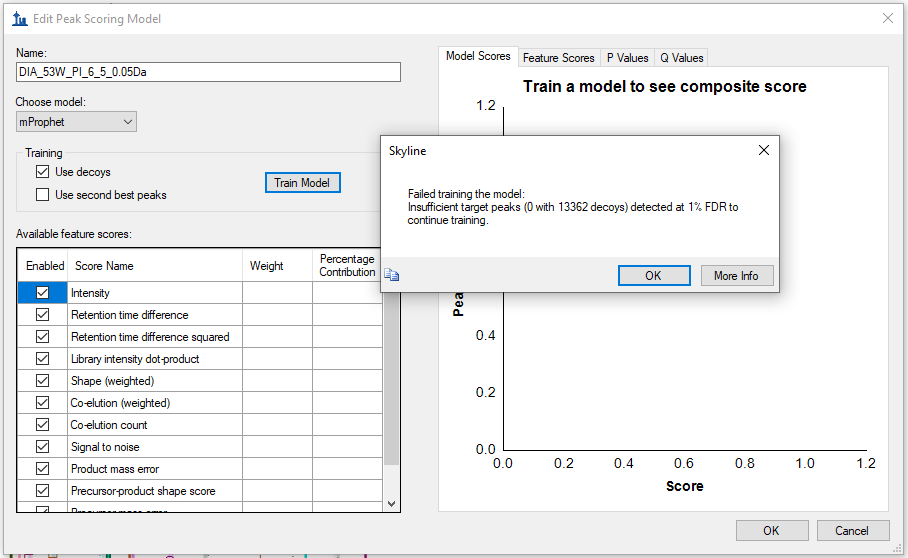Click the Skyline app icon in title bar

[x=19, y=19]
